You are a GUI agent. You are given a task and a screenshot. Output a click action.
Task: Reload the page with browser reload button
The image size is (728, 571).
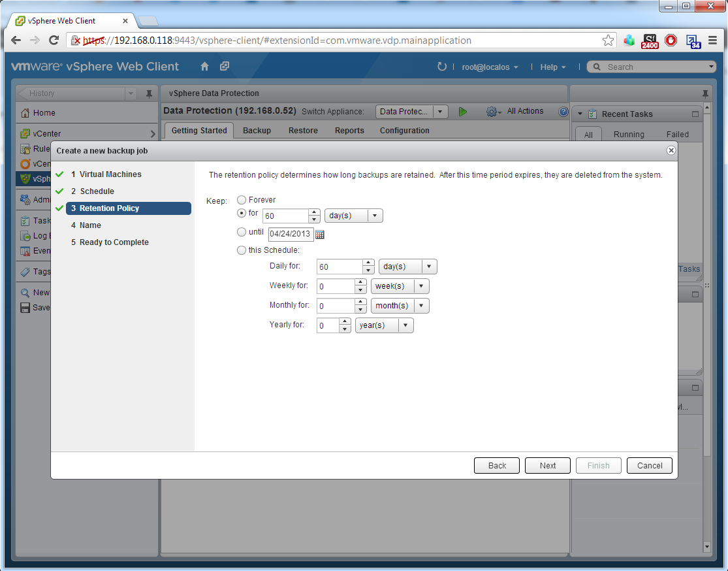[x=54, y=41]
